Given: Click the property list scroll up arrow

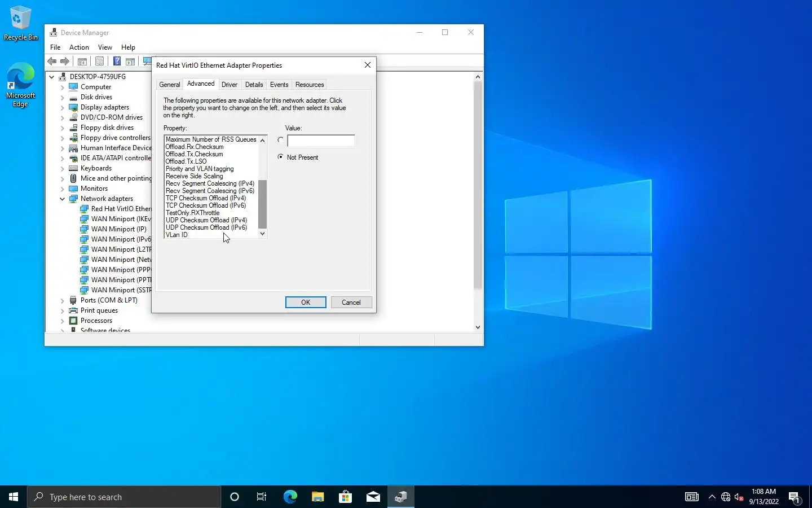Looking at the screenshot, I should (x=262, y=140).
